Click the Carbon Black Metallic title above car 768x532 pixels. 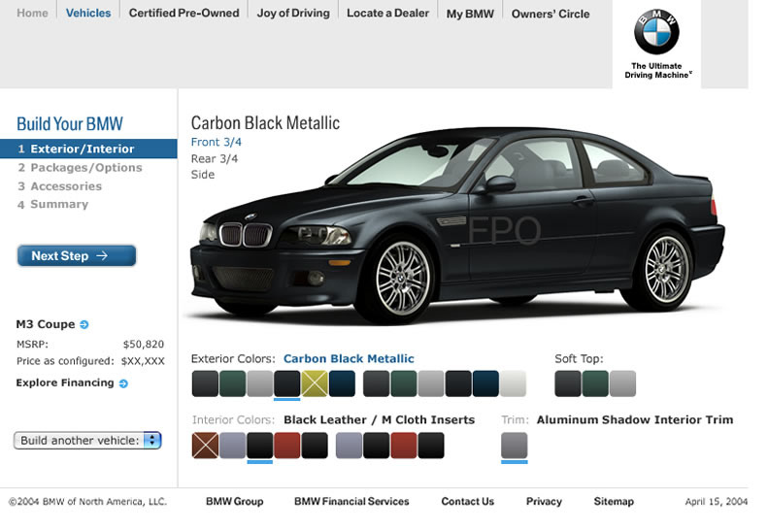(265, 122)
